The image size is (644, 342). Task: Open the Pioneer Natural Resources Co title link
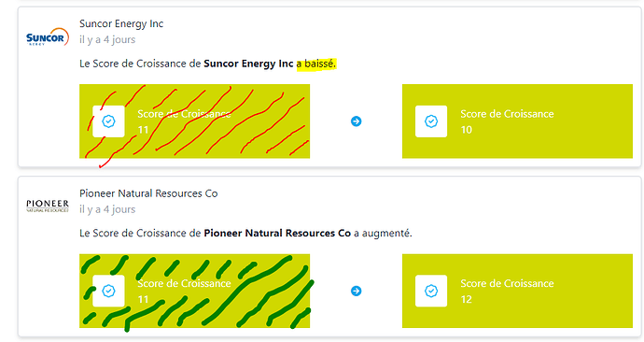pyautogui.click(x=148, y=193)
